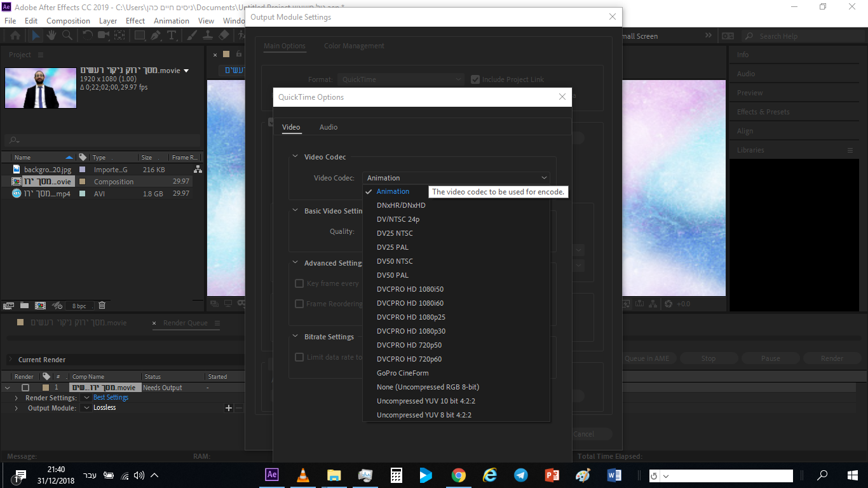868x488 pixels.
Task: Activate the Zoom tool
Action: (x=67, y=36)
